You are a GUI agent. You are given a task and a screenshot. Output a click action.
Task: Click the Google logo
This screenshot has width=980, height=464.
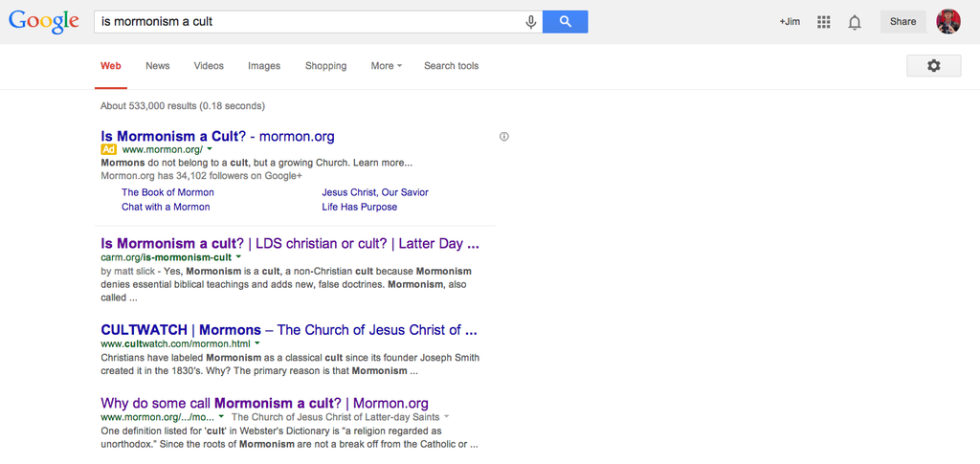coord(44,22)
